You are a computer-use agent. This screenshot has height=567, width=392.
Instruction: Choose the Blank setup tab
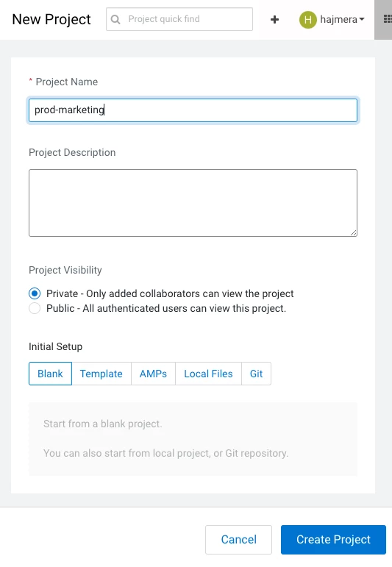pos(50,374)
